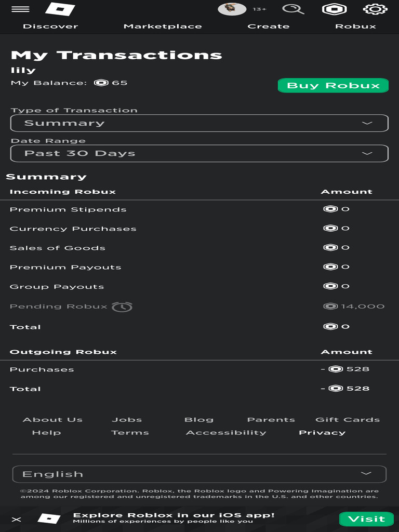Image resolution: width=399 pixels, height=532 pixels.
Task: Click the Robux balance icon beside 65
Action: click(101, 83)
